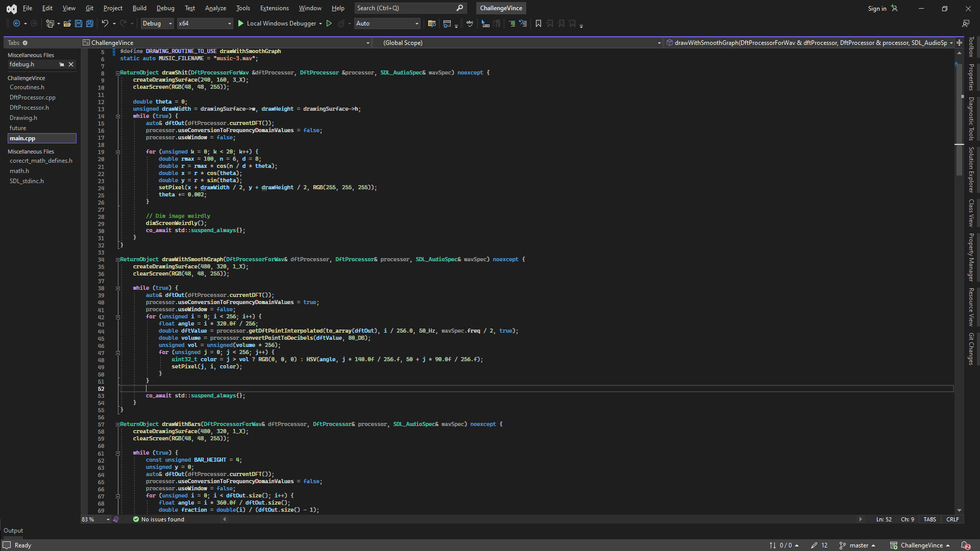Screen dimensions: 980x551
Task: Toggle the pin on the fdebug.h tab
Action: [62, 64]
